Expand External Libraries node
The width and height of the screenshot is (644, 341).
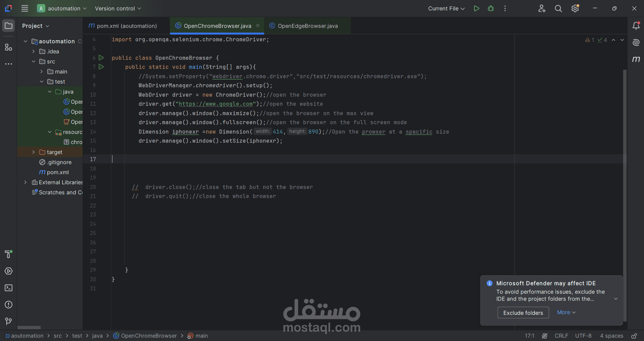26,182
